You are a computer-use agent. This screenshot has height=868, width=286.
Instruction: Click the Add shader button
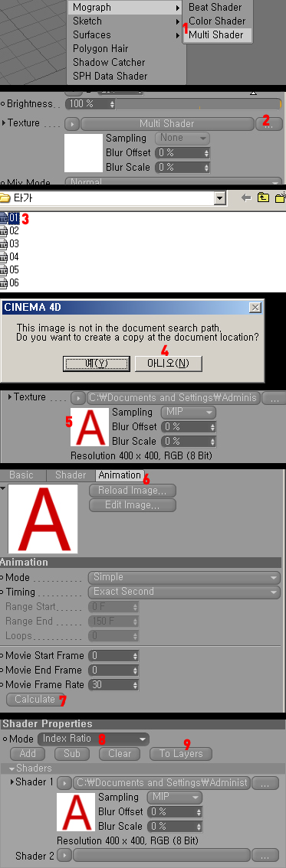tap(28, 753)
